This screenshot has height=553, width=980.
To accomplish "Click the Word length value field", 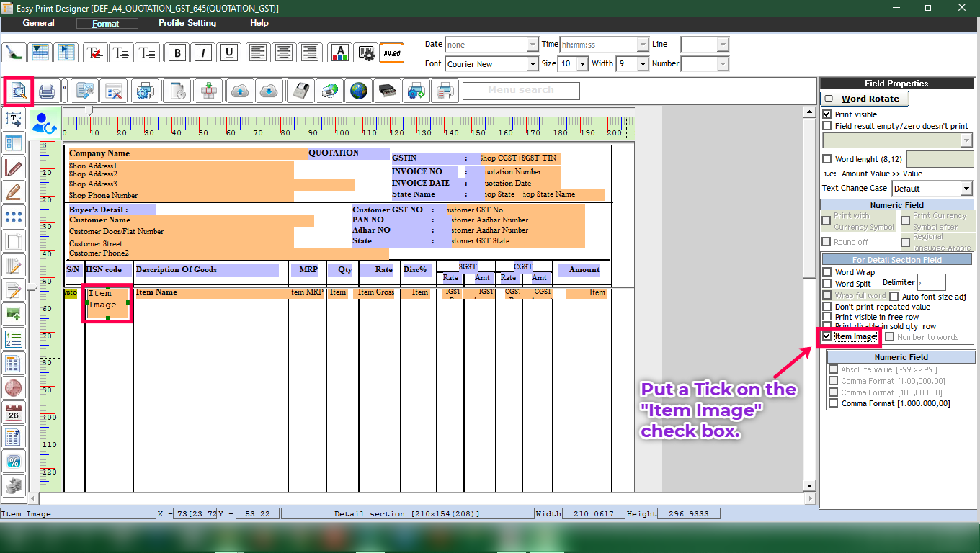I will [940, 159].
